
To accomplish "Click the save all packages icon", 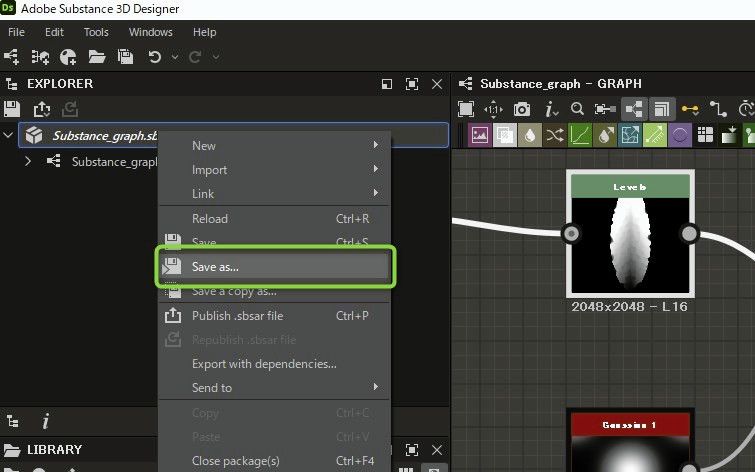I will pyautogui.click(x=125, y=57).
